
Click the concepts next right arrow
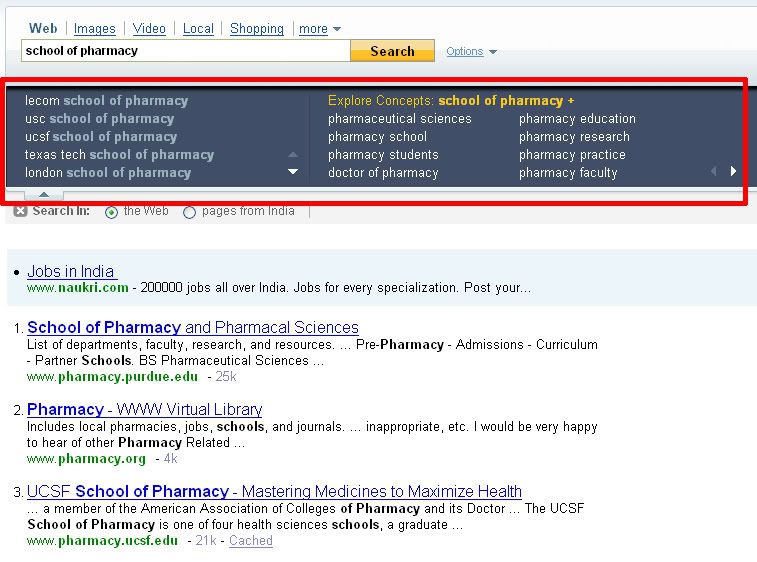point(733,171)
